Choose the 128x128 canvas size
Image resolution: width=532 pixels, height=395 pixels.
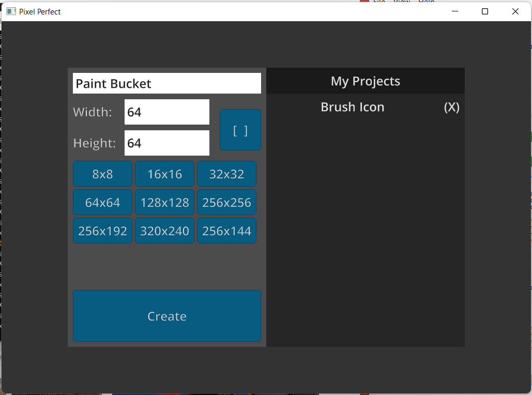click(x=164, y=202)
